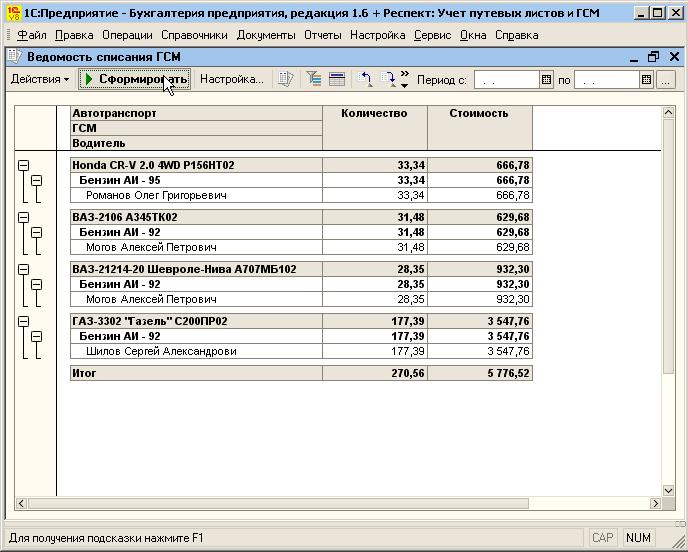Click the vertical scrollbar down arrow
This screenshot has width=688, height=552.
point(668,491)
